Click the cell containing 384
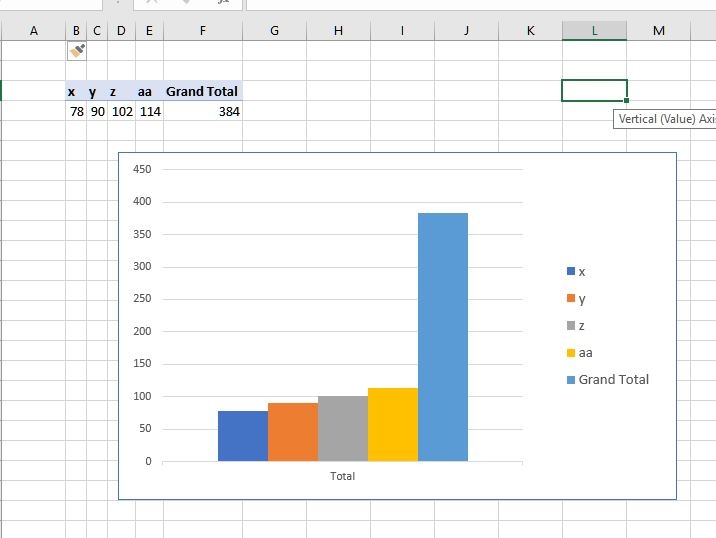Screen dimensions: 716x538 point(203,111)
